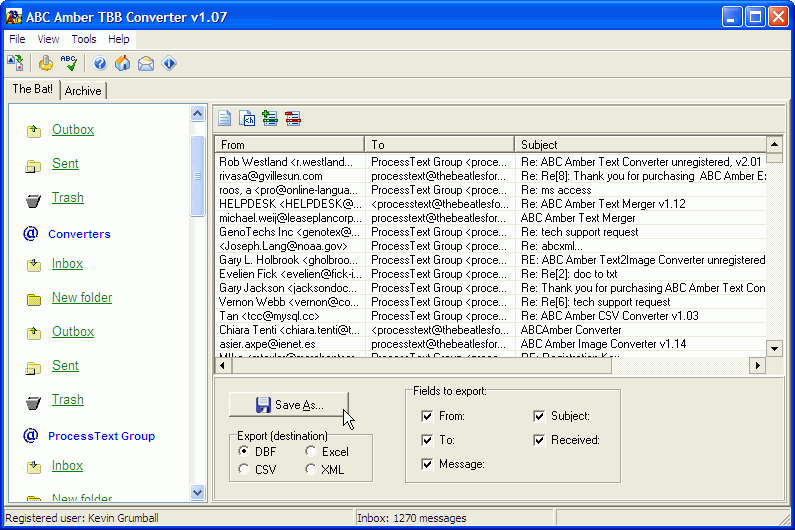Open the Help menu

(119, 39)
